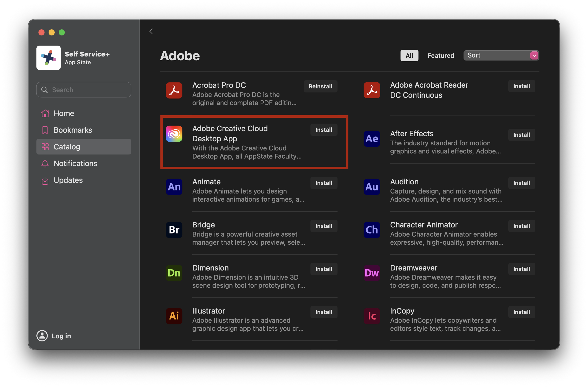Open Notifications in the sidebar
588x387 pixels.
pos(75,164)
